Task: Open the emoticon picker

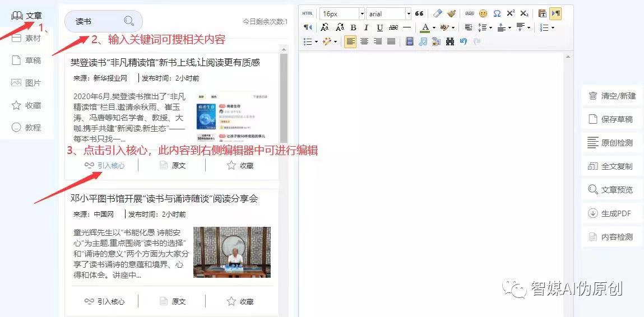Action: (x=483, y=13)
